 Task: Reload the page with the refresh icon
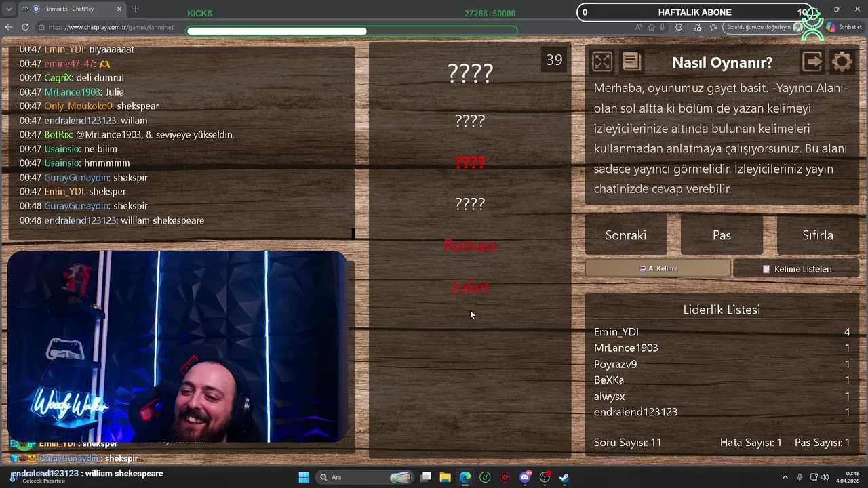25,27
